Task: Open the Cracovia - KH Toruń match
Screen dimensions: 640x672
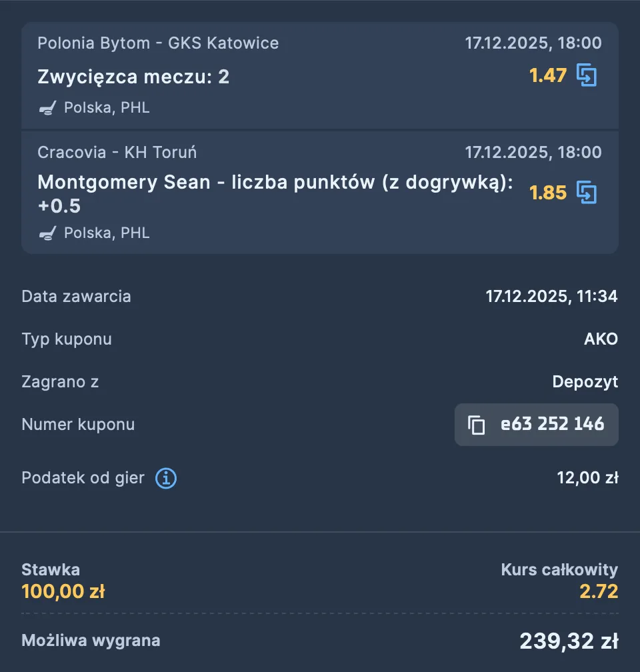Action: tap(117, 153)
